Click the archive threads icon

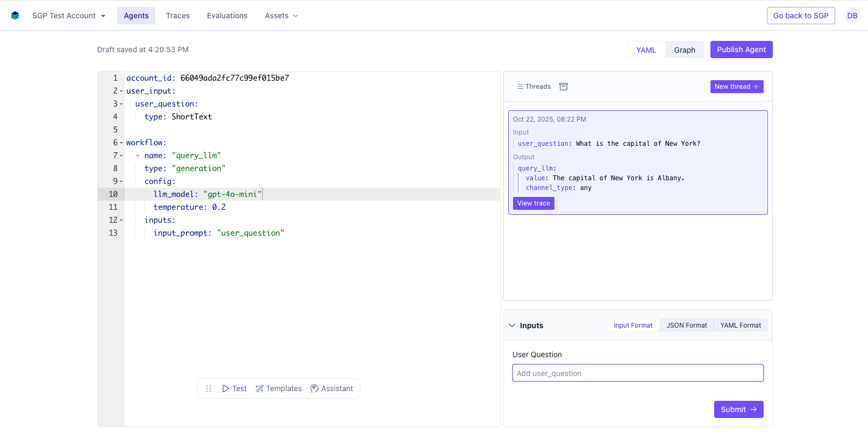564,87
